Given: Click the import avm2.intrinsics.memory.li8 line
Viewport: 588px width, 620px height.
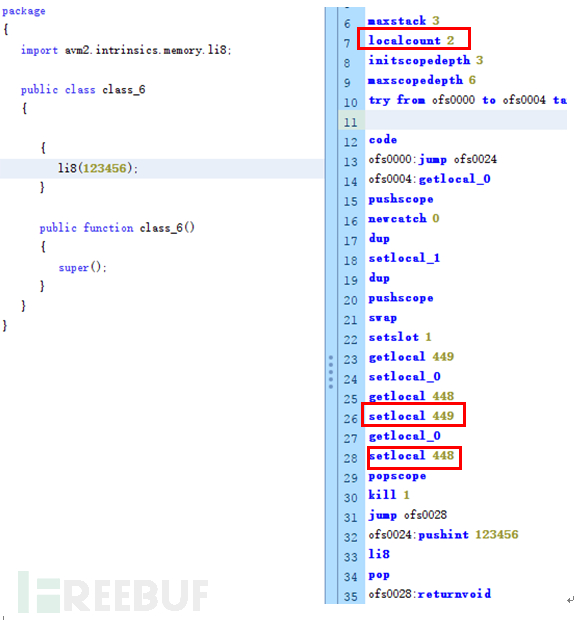Looking at the screenshot, I should point(126,50).
